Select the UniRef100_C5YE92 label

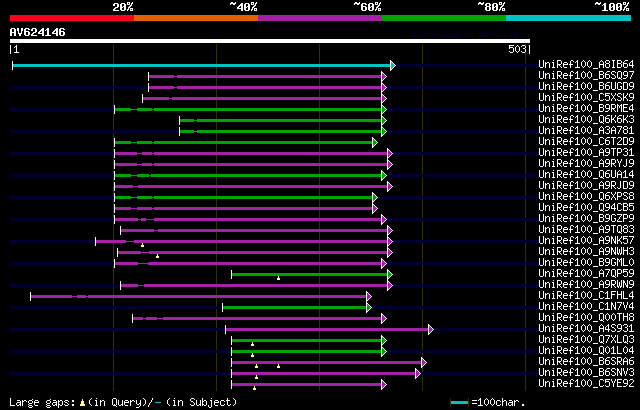pos(586,384)
